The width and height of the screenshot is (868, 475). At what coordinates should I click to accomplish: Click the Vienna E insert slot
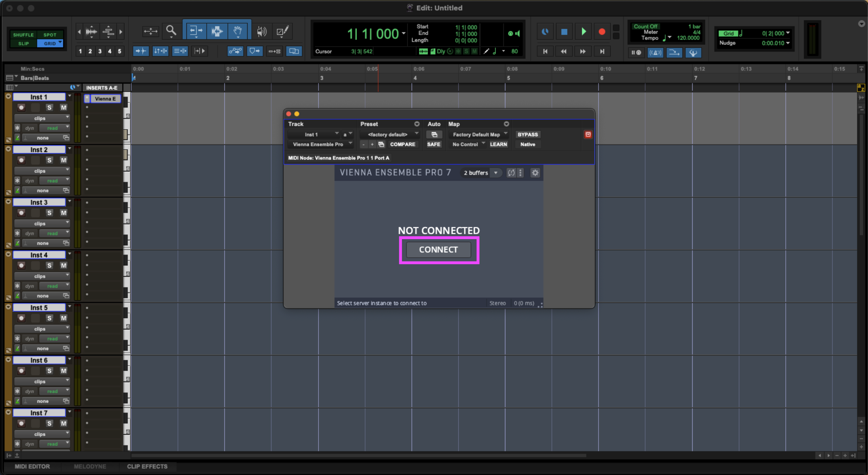[105, 98]
